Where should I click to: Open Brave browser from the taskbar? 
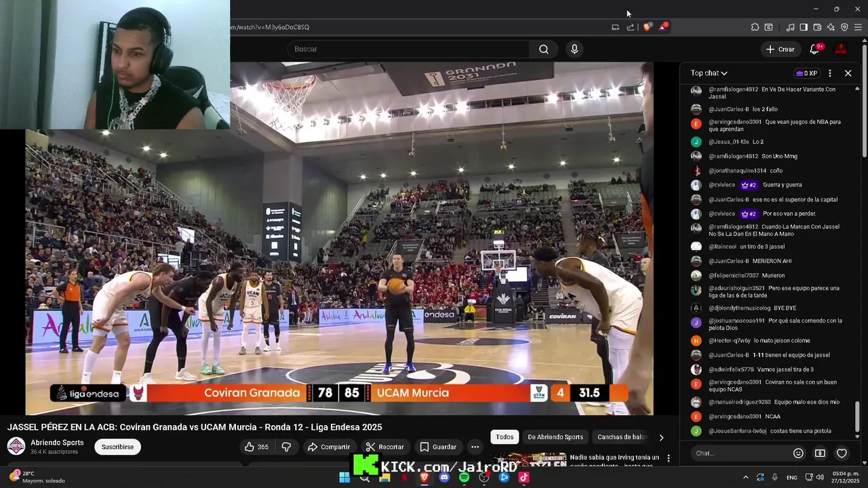[425, 477]
